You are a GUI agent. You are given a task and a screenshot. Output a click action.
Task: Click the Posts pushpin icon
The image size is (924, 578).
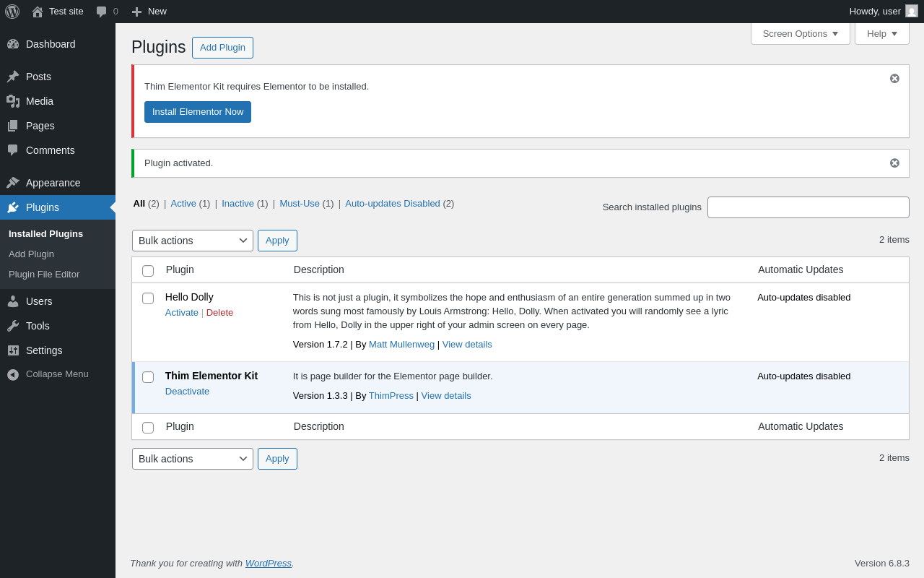click(13, 77)
